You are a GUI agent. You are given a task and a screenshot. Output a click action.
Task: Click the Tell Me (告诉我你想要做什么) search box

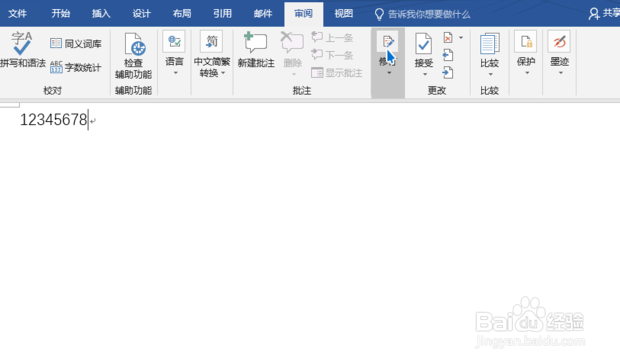(422, 15)
